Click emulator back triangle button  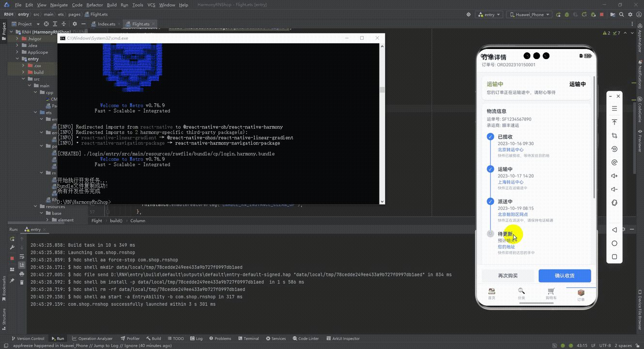[x=614, y=230]
